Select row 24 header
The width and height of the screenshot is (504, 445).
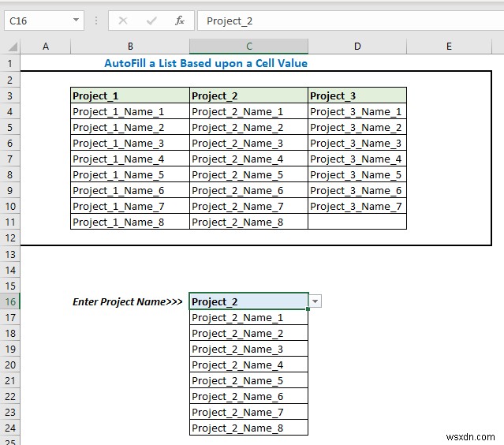10,428
